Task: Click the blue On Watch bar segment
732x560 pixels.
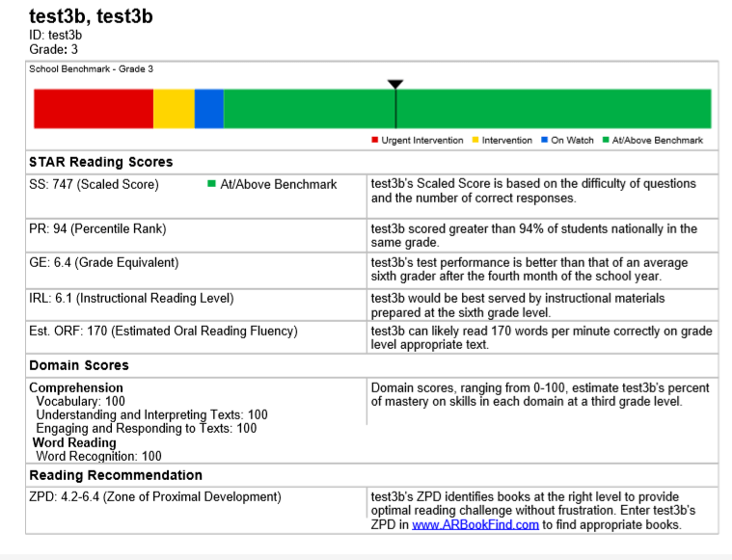Action: (x=209, y=109)
